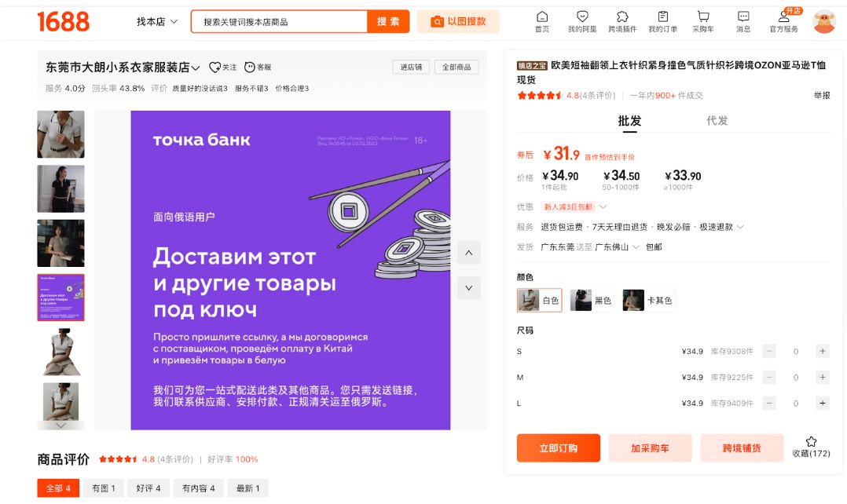Filter reviews by 有内容 4
Screen dimensions: 847x504
point(198,488)
